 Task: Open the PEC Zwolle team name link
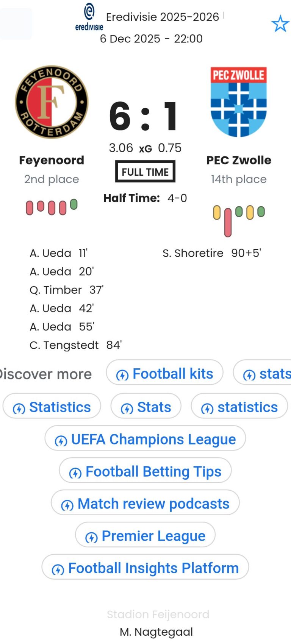pyautogui.click(x=239, y=160)
